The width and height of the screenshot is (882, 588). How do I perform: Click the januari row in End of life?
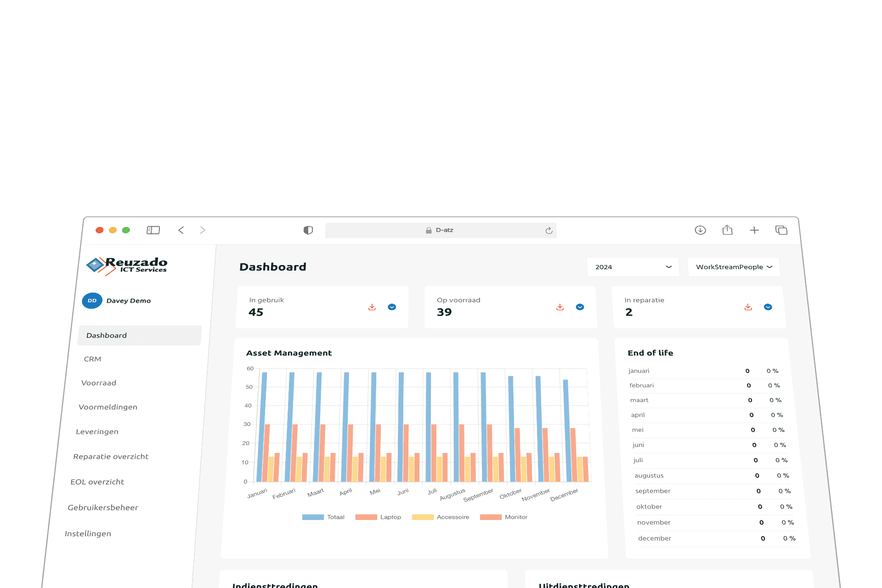[x=705, y=371]
